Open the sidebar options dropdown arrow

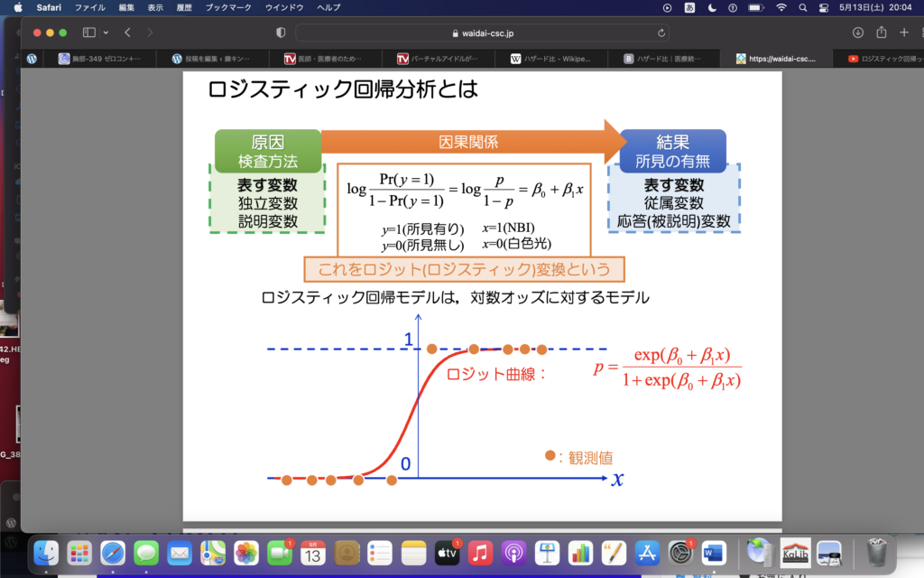[x=104, y=33]
